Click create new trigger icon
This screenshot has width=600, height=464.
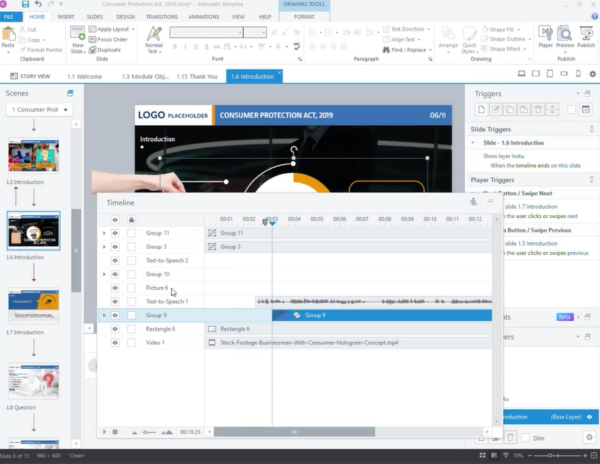pyautogui.click(x=481, y=109)
